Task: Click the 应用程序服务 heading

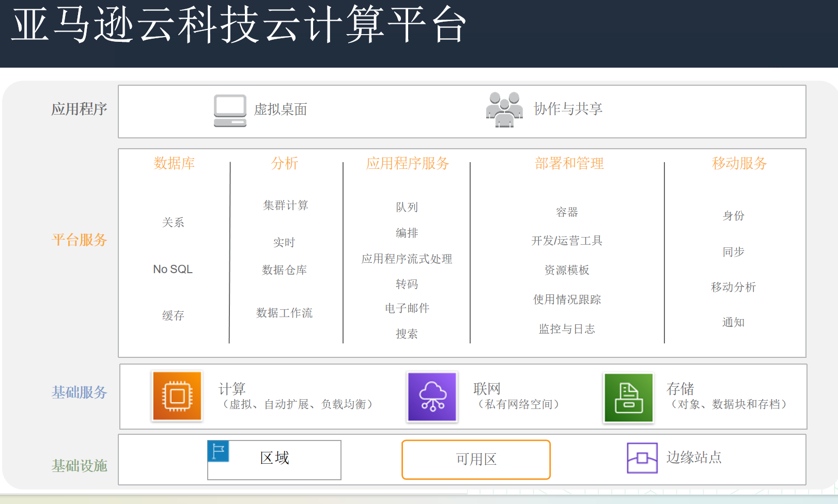Action: point(407,163)
